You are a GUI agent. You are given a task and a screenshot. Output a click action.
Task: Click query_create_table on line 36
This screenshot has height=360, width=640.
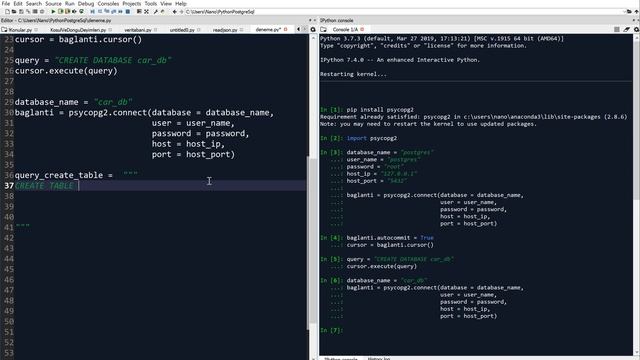59,175
